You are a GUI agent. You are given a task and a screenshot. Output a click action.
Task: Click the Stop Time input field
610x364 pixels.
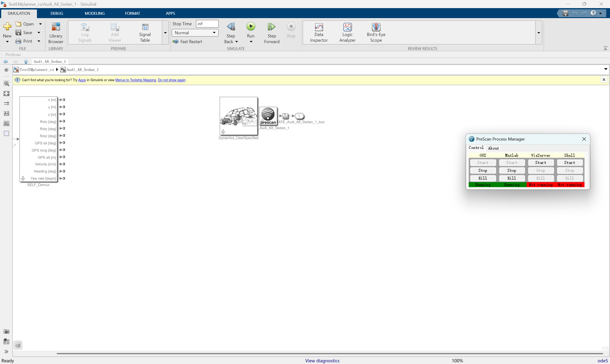207,24
